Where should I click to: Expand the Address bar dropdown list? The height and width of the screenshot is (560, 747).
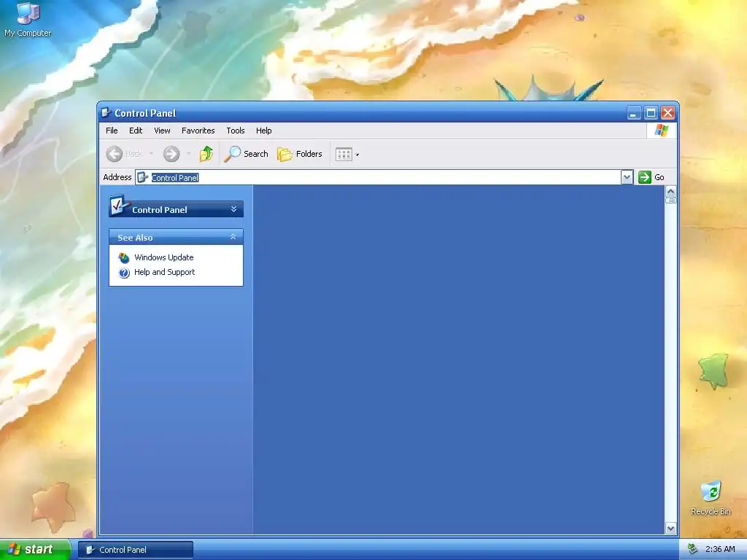[627, 177]
